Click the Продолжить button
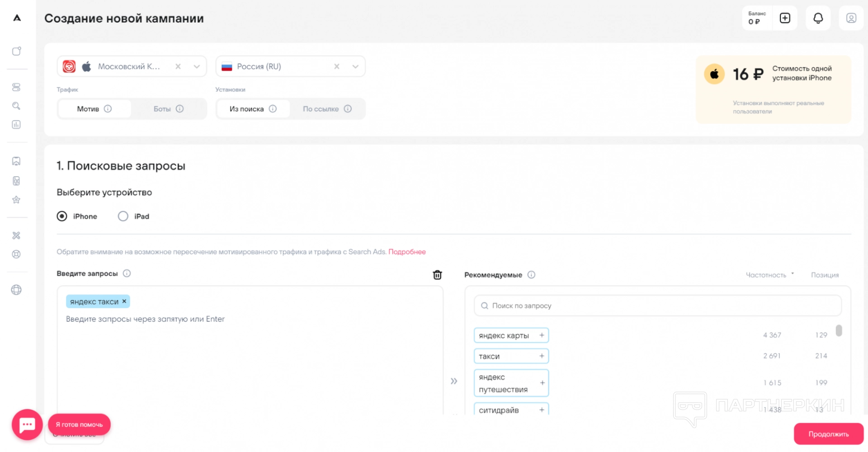 pyautogui.click(x=828, y=434)
